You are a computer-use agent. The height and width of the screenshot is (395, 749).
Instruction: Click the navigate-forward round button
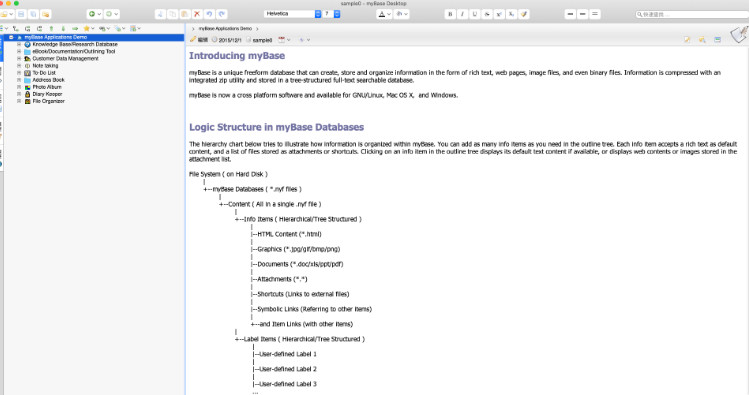[109, 14]
